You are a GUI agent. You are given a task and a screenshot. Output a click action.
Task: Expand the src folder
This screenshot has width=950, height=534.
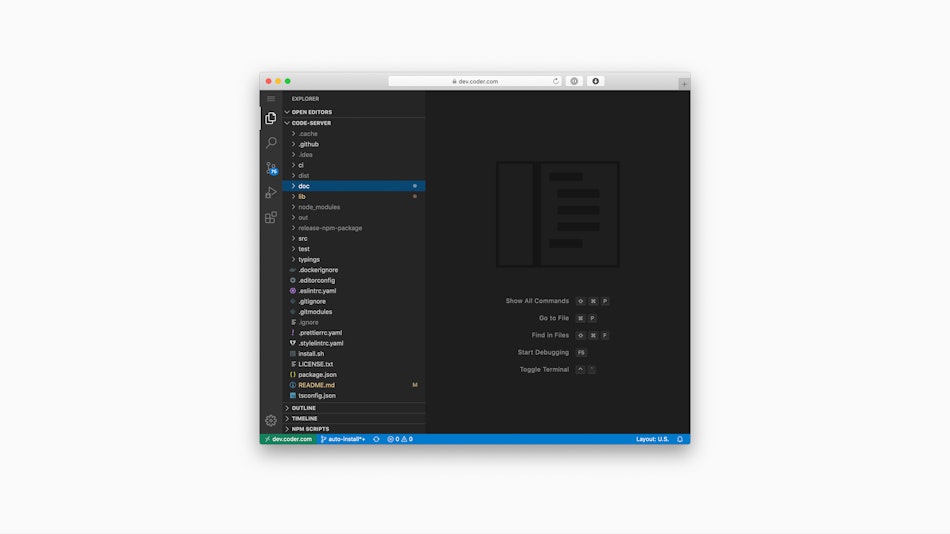click(x=354, y=238)
